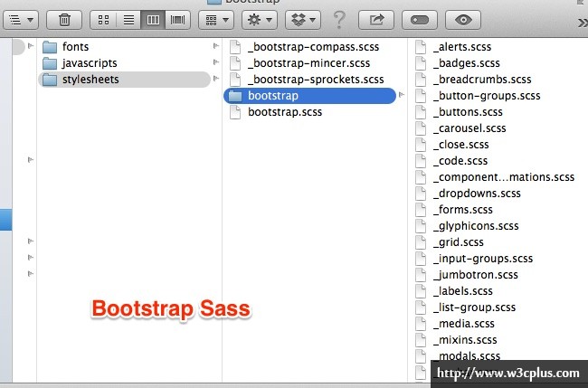The image size is (588, 388).
Task: Click file icon of _alerts.scss
Action: pos(421,47)
